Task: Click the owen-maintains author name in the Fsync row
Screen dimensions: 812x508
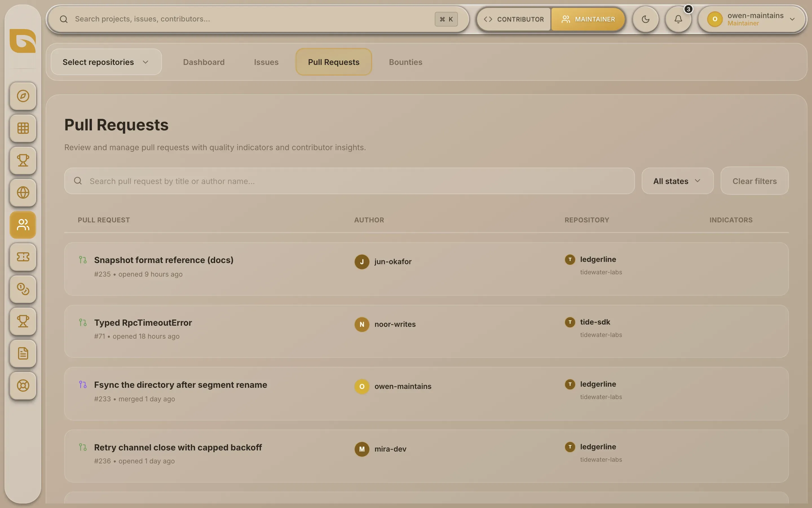Action: click(403, 386)
